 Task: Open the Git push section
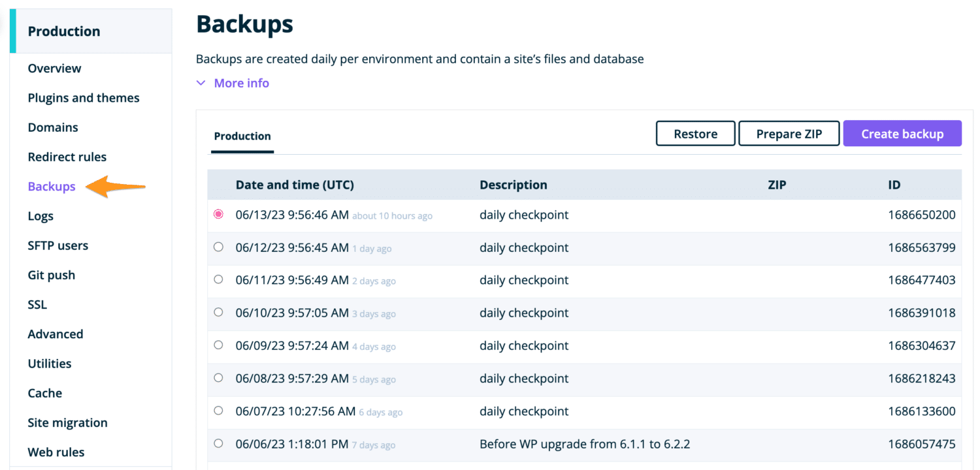[x=52, y=275]
